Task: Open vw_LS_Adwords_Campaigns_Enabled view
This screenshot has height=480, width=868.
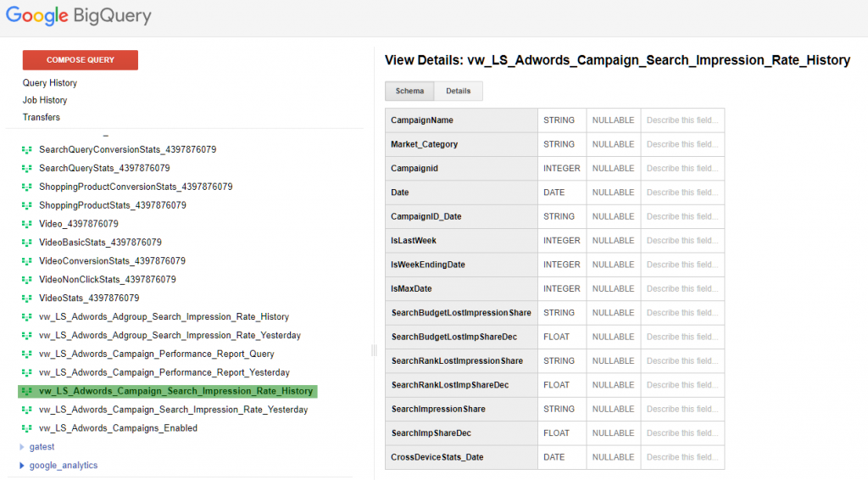Action: (118, 428)
